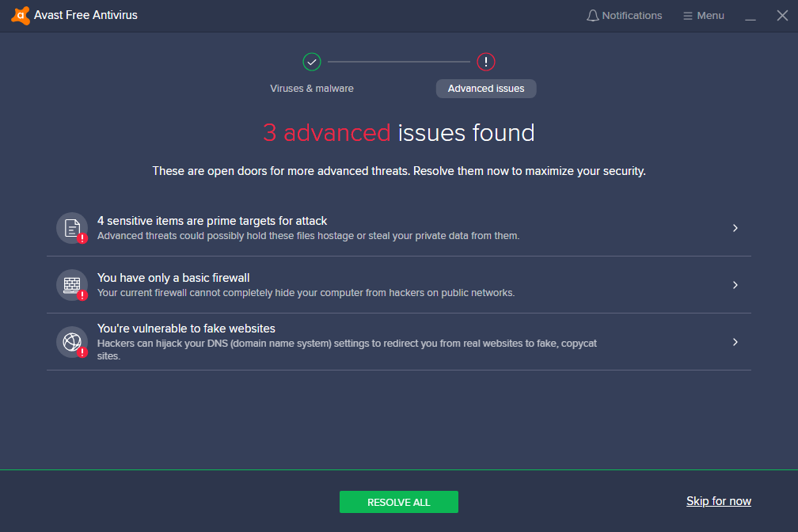Expand the basic firewall row chevron
This screenshot has width=798, height=532.
(x=735, y=285)
